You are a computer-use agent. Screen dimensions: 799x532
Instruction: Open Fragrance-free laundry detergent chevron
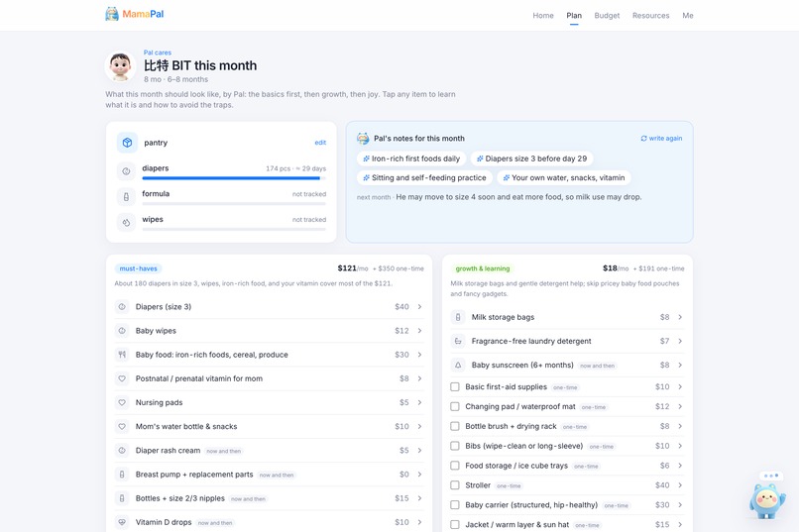[680, 341]
